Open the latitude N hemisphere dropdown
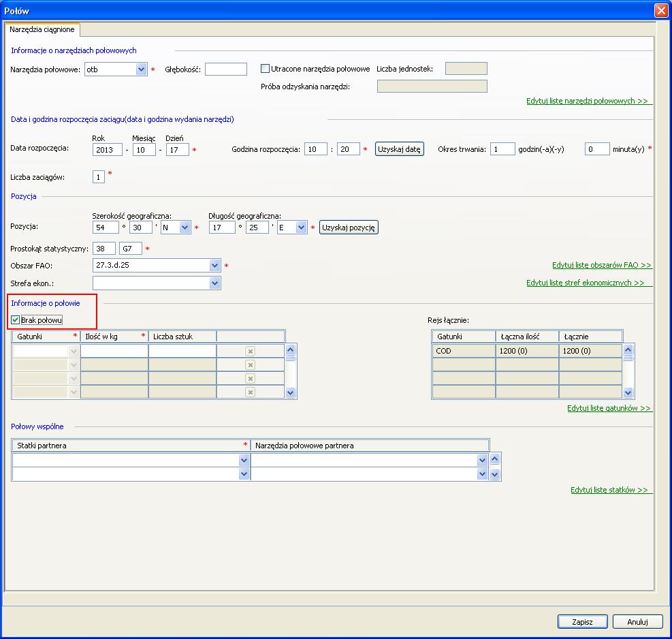Image resolution: width=672 pixels, height=639 pixels. (x=185, y=228)
